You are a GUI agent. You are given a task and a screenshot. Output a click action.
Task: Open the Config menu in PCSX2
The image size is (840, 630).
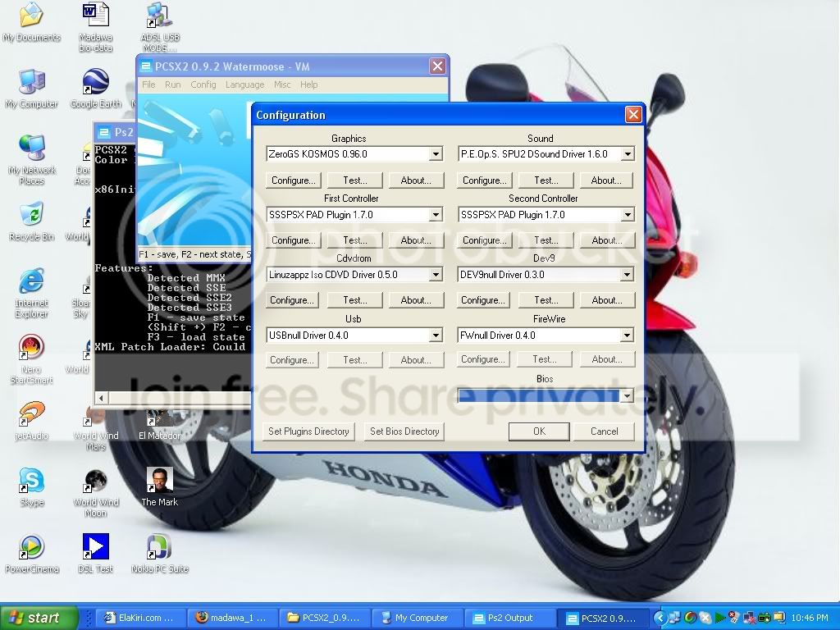point(203,84)
